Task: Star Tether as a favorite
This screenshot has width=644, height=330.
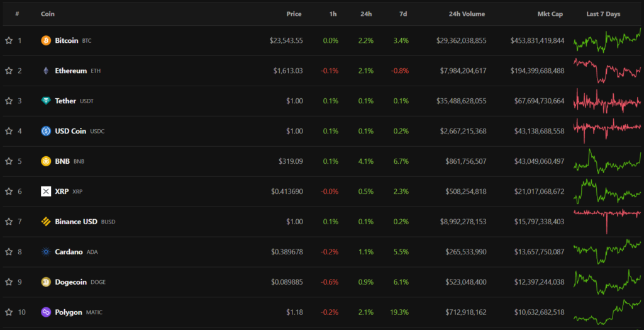Action: tap(9, 101)
